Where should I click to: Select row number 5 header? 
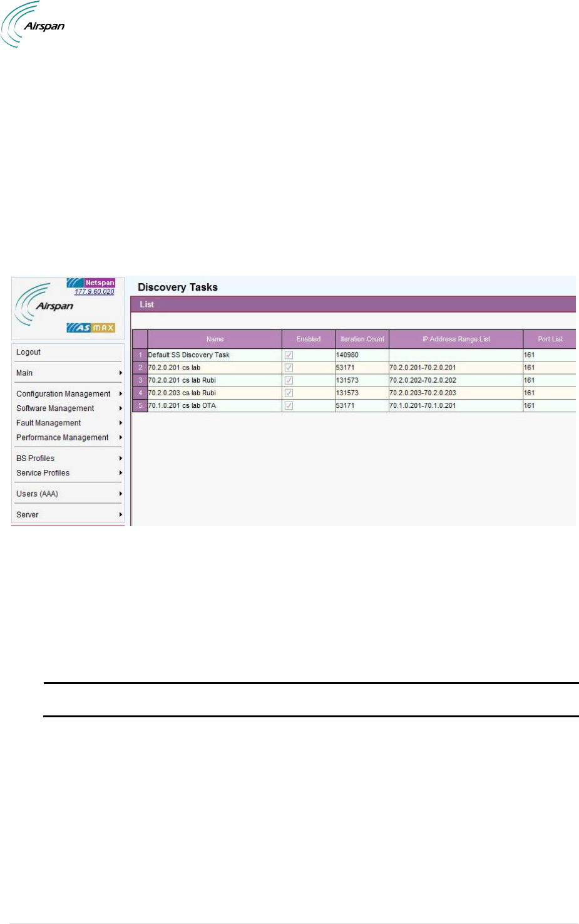click(x=140, y=405)
